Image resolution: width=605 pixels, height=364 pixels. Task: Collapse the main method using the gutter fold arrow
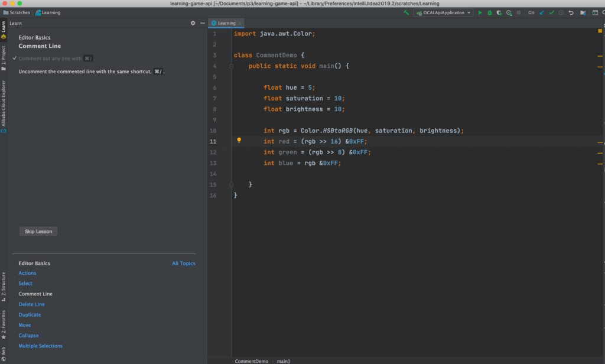(230, 66)
